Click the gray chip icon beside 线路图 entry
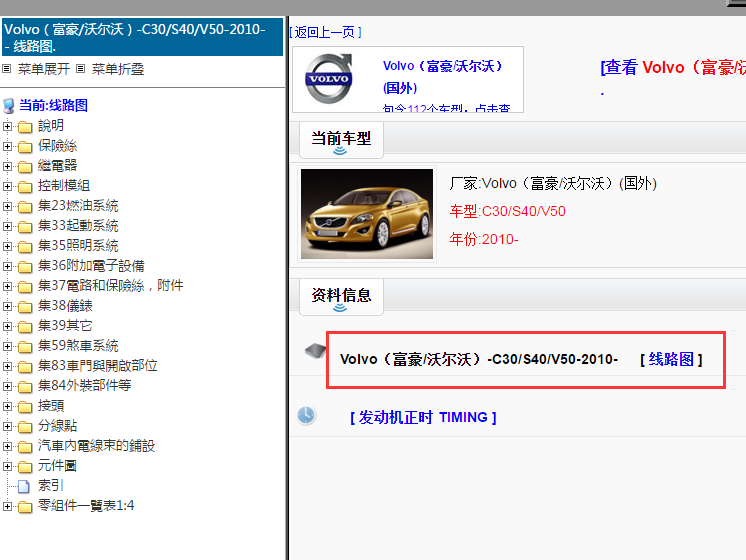This screenshot has width=746, height=560. tap(315, 351)
